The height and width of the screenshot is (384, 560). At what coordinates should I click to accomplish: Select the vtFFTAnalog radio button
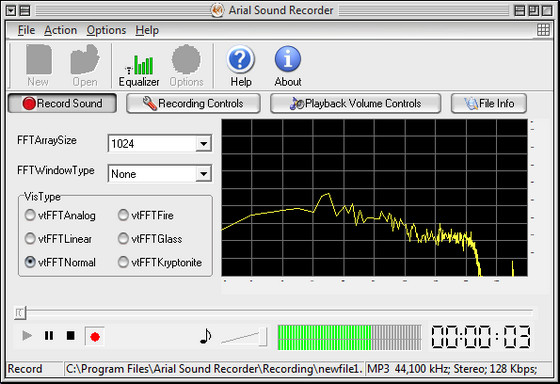tap(30, 215)
